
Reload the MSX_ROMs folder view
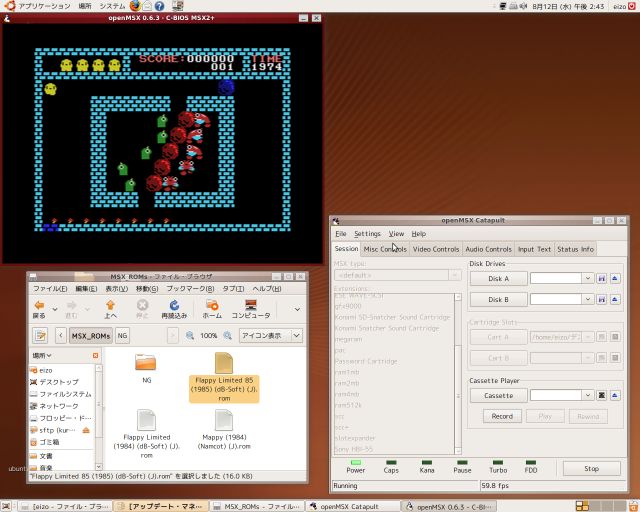[x=174, y=309]
